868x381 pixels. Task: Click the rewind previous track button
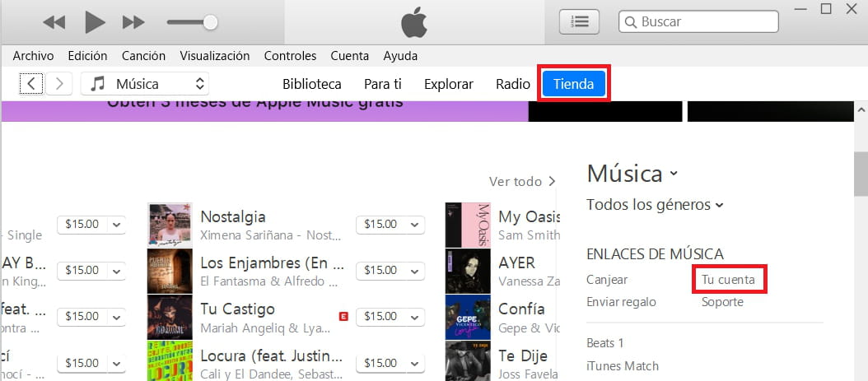(54, 22)
